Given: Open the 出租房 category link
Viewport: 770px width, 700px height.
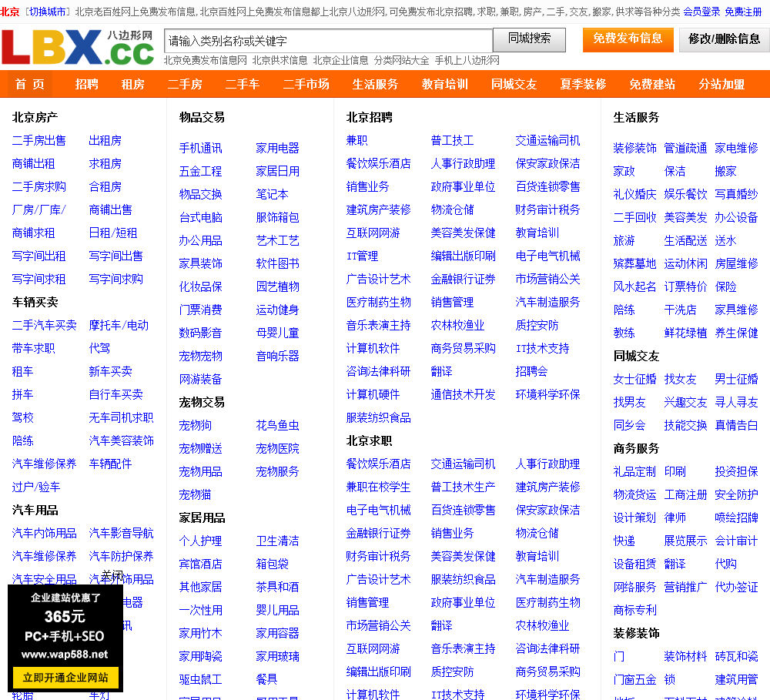Looking at the screenshot, I should tap(105, 140).
